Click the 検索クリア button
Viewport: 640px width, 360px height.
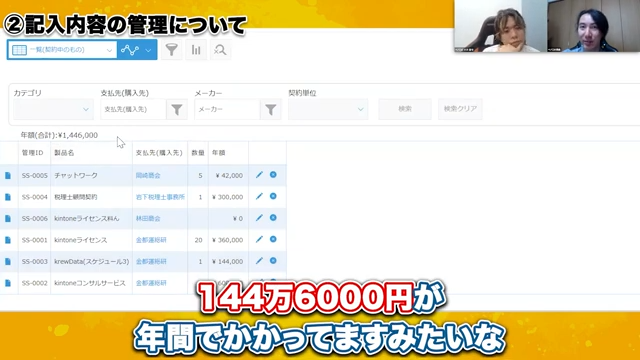460,109
